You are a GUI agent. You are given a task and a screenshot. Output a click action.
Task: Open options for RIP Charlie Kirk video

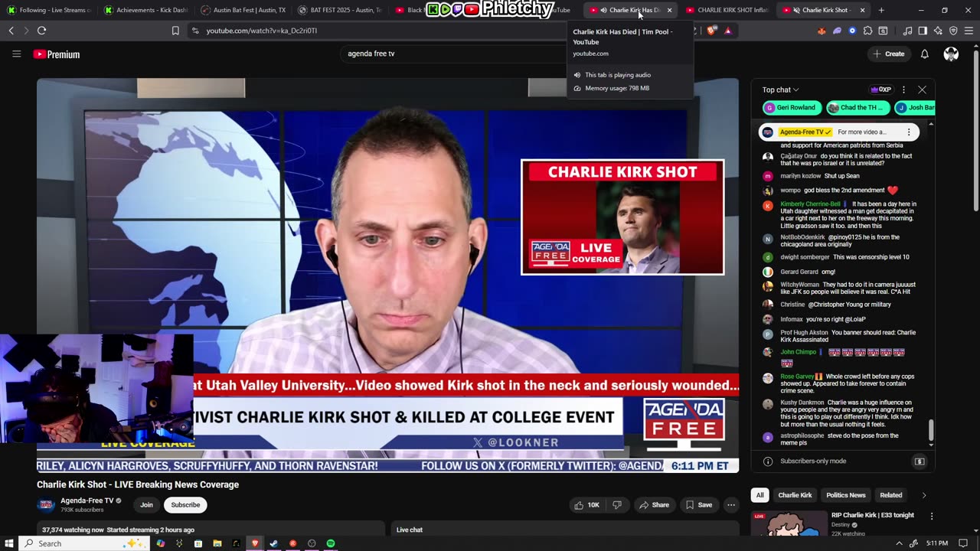tap(932, 517)
